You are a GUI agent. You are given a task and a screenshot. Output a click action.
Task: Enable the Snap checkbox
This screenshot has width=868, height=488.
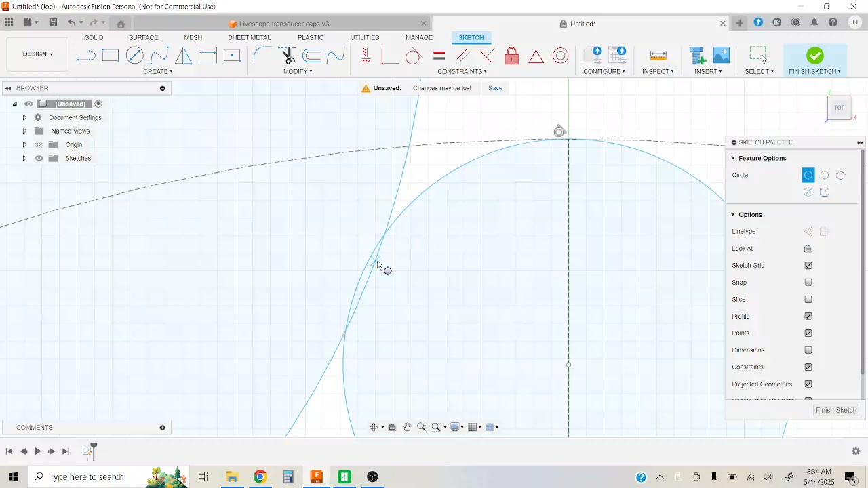808,283
